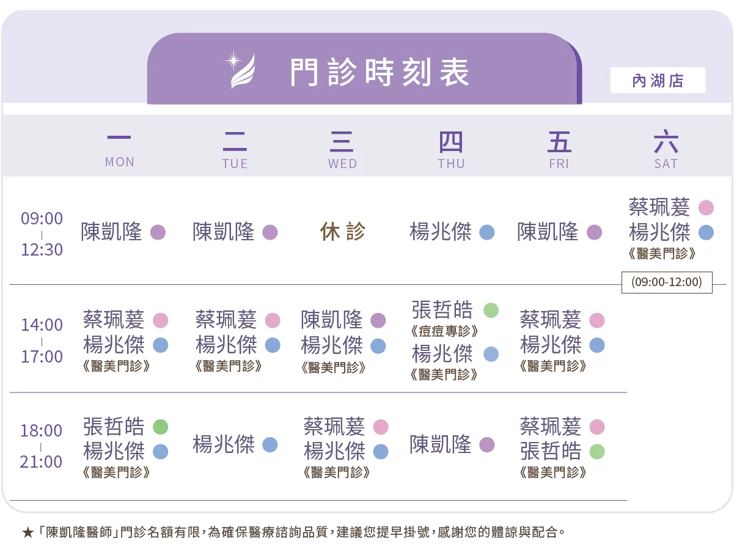Click 蔡珮菱 in Monday 14:00-17:00 slot
This screenshot has height=560, width=734.
pos(114,320)
